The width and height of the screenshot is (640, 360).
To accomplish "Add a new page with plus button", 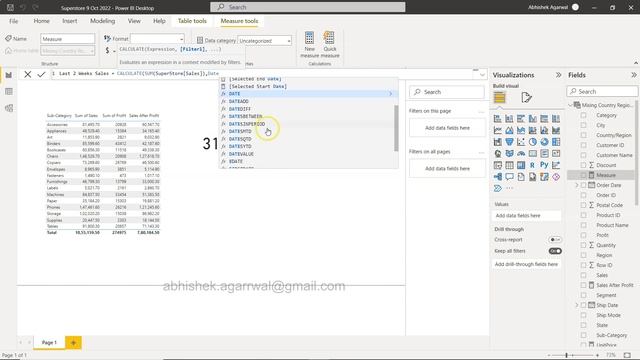I will pyautogui.click(x=73, y=343).
